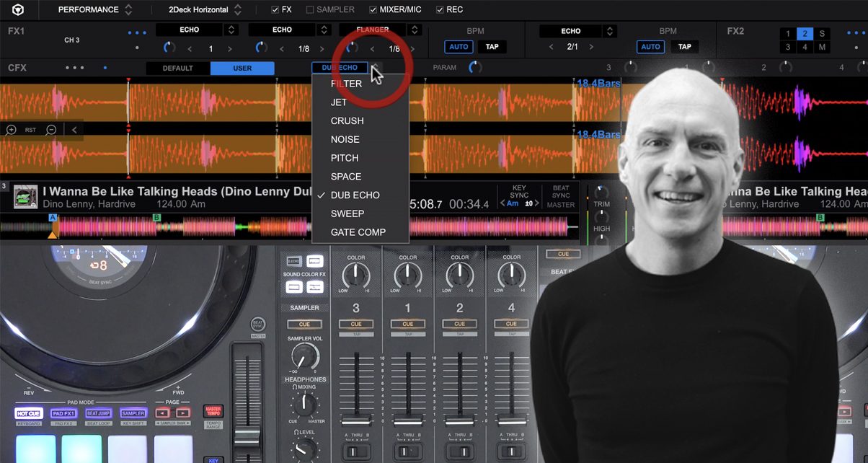Switch to the DEFAULT CFX bank
Viewport: 868px width, 463px height.
177,69
